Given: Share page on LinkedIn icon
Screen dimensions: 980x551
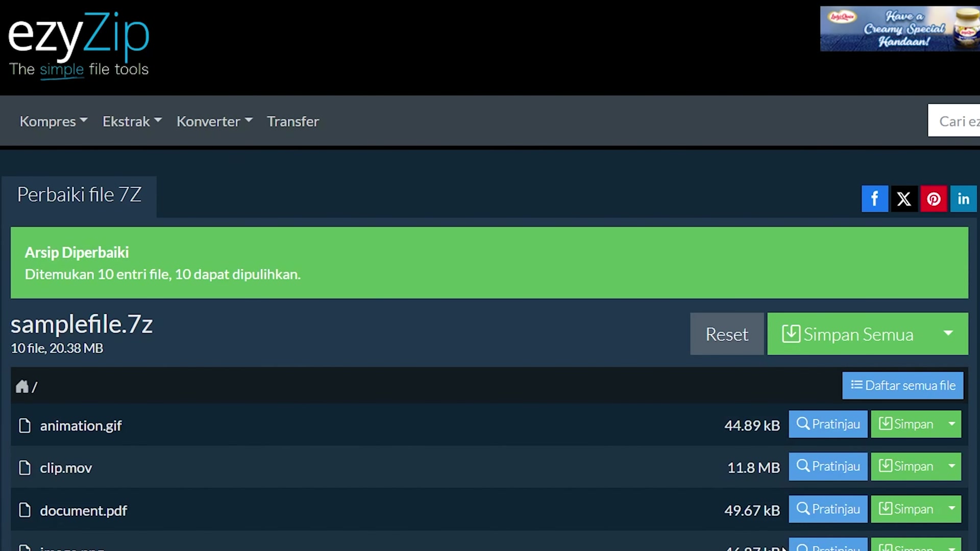Looking at the screenshot, I should click(963, 198).
